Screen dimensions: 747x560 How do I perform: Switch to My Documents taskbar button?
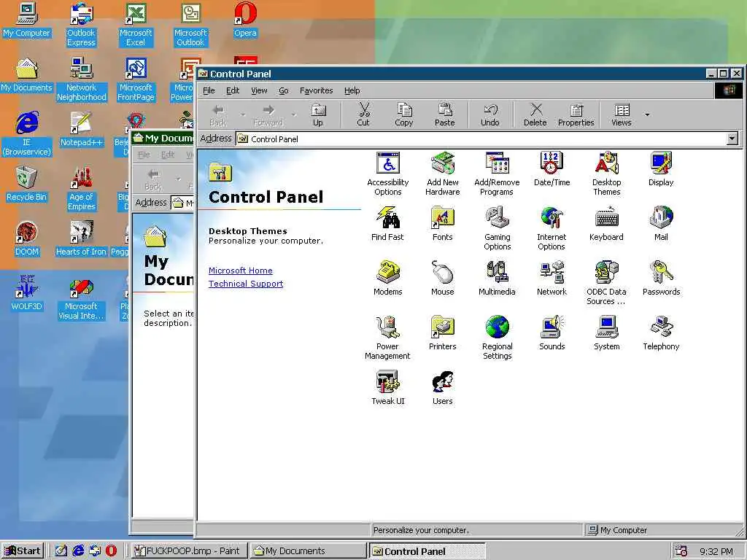(308, 551)
